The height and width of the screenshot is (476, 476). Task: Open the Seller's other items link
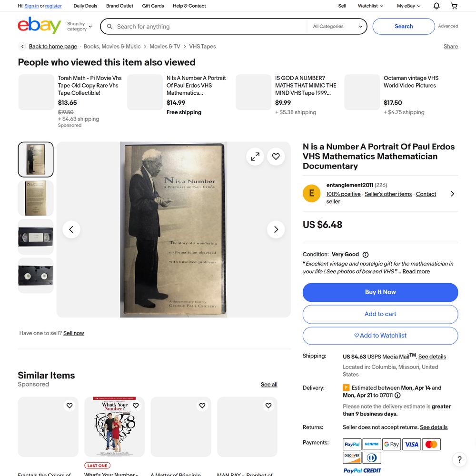click(x=388, y=194)
